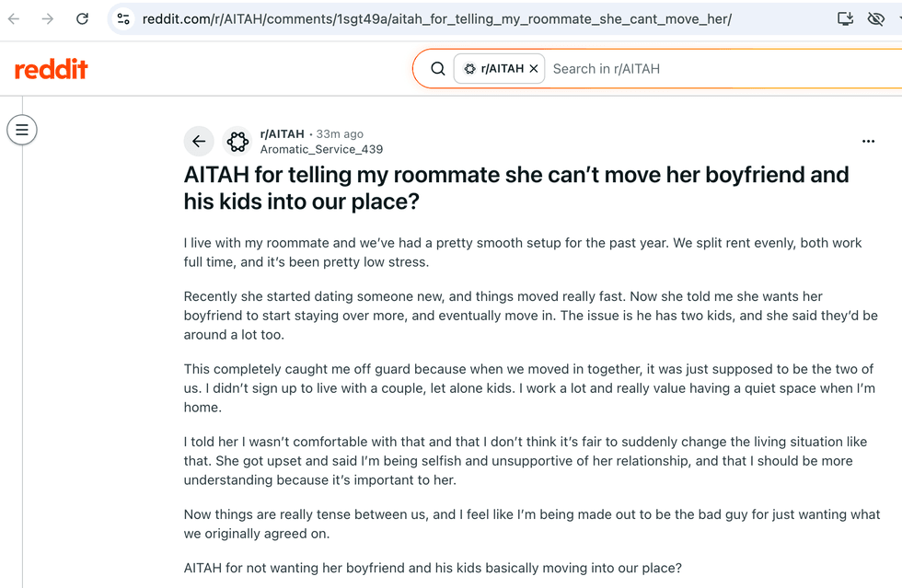Go to Reddit home via the logo
This screenshot has width=902, height=588.
[x=52, y=69]
